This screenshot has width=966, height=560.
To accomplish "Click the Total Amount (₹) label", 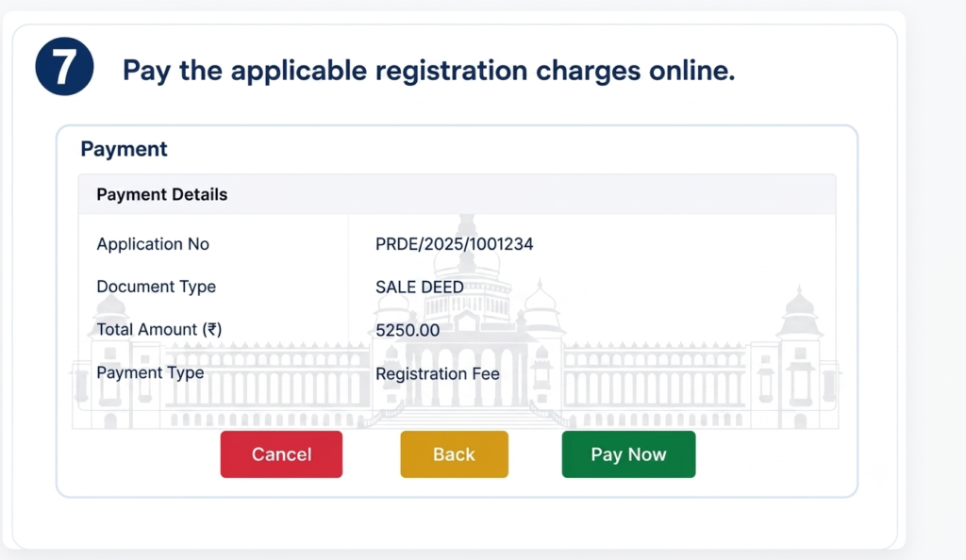I will (x=158, y=330).
